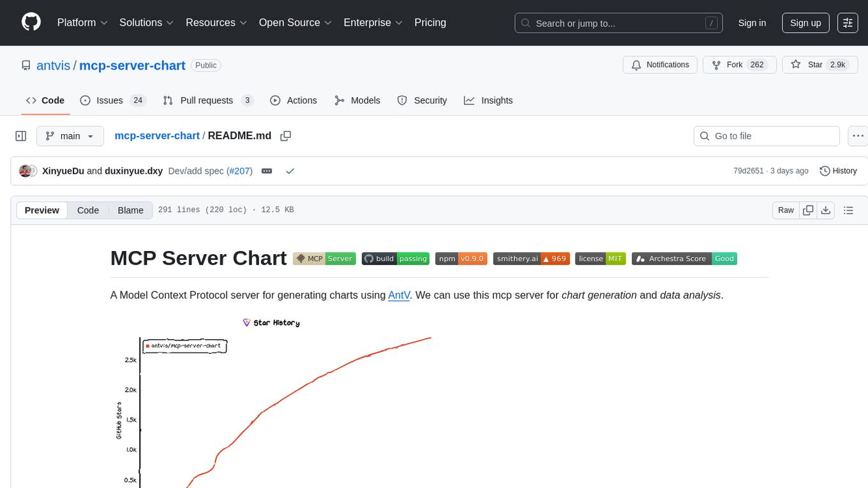The width and height of the screenshot is (868, 488).
Task: Open more file actions menu
Action: [x=858, y=136]
